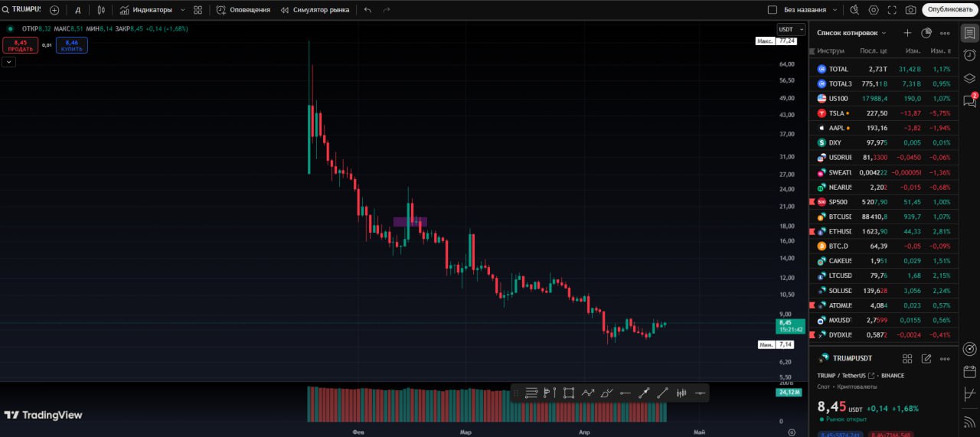
Task: Open the Индикаторы menu
Action: click(146, 10)
